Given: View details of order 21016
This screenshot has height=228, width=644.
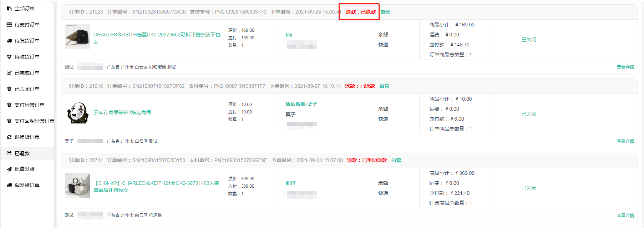Looking at the screenshot, I should (x=625, y=141).
